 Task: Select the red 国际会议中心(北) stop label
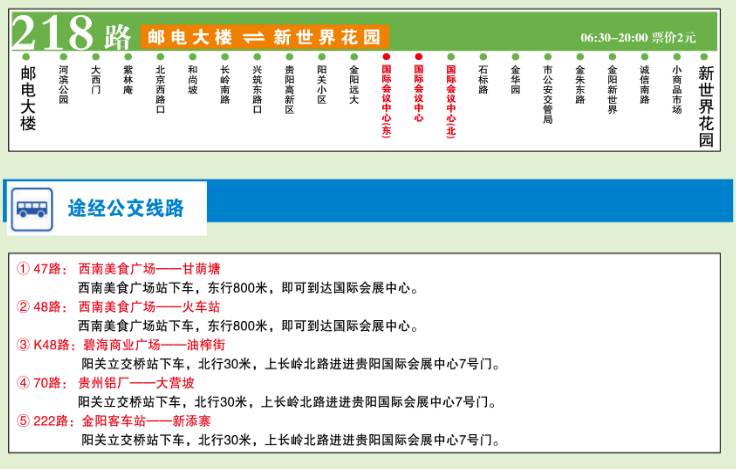pyautogui.click(x=451, y=100)
